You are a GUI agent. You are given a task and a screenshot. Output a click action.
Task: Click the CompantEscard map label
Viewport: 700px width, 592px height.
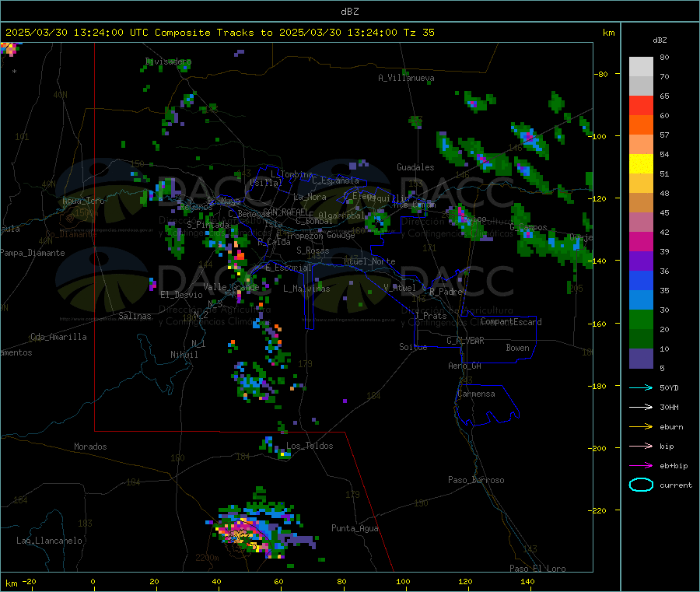tap(511, 321)
